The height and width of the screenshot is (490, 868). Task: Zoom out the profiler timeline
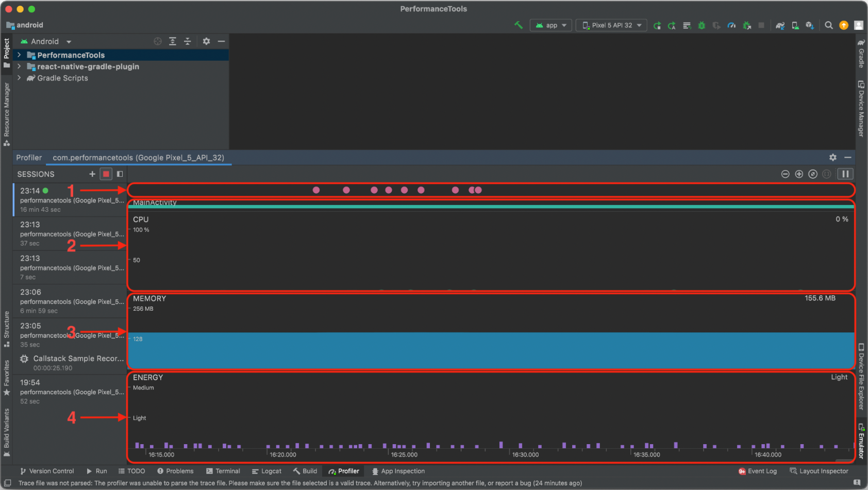785,174
